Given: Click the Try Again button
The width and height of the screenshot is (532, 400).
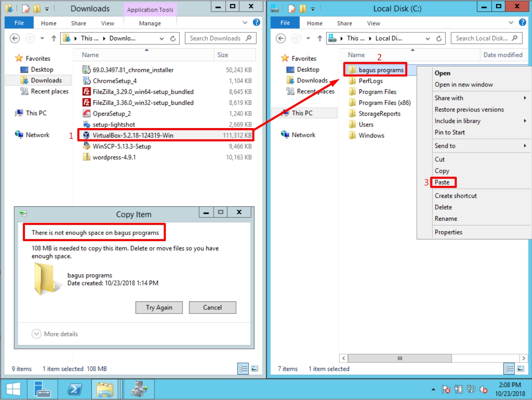Looking at the screenshot, I should pos(159,307).
